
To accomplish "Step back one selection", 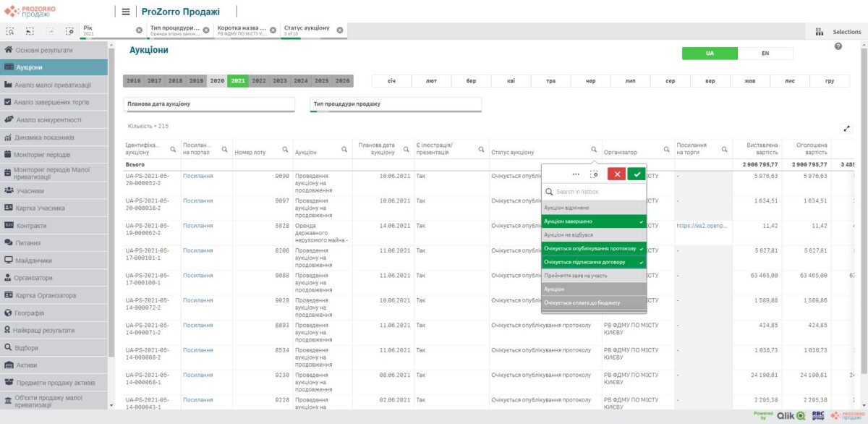I will click(30, 31).
